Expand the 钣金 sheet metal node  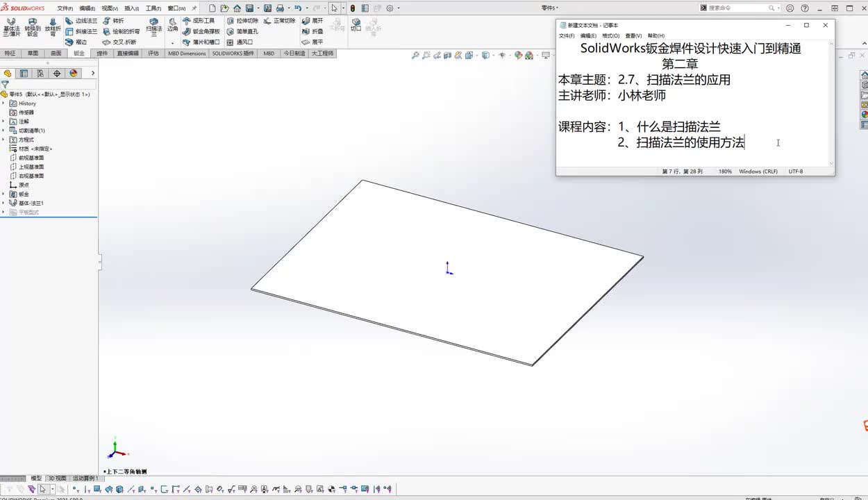click(3, 194)
